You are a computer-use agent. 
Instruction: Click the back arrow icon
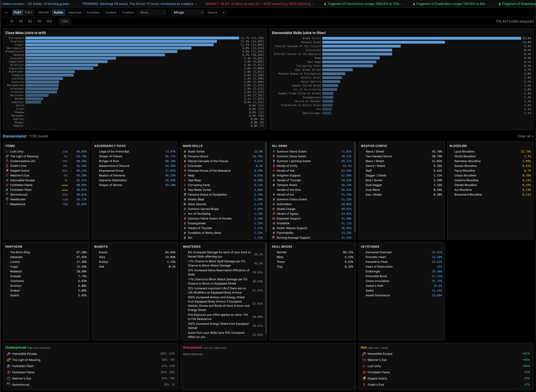point(7,13)
